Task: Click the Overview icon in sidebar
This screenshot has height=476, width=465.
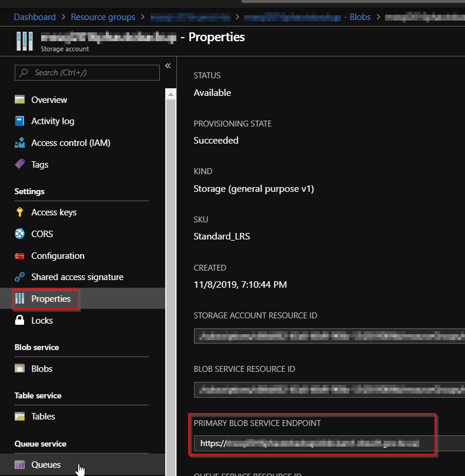Action: tap(20, 99)
